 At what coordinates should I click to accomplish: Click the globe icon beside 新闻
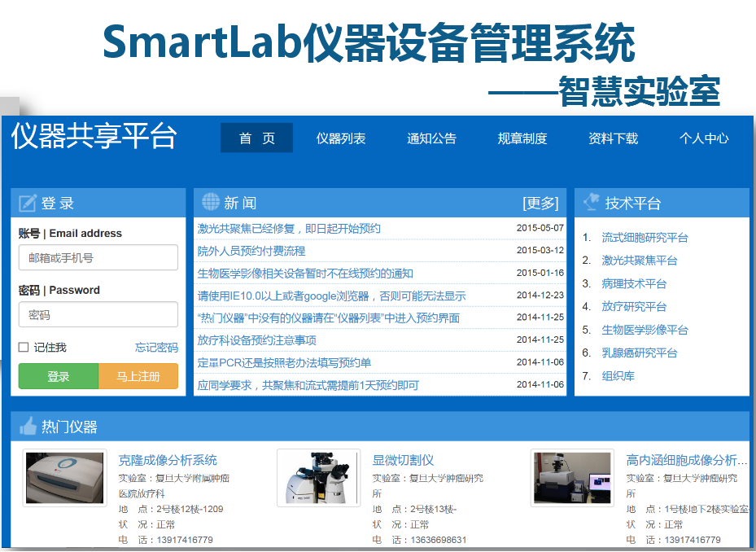[211, 202]
